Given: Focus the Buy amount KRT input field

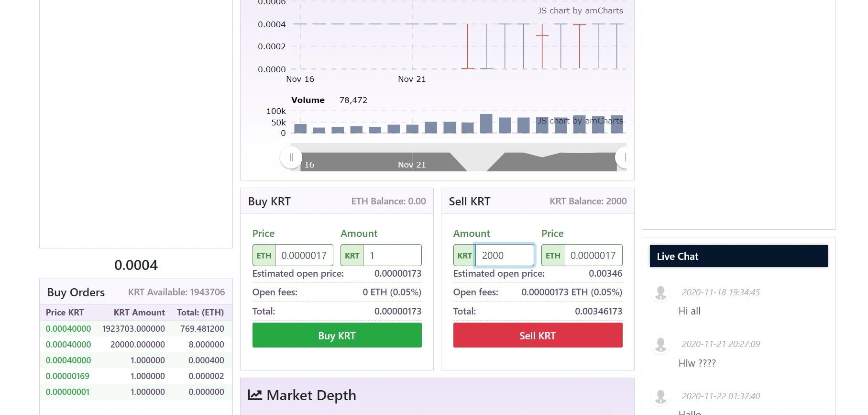Looking at the screenshot, I should 392,255.
